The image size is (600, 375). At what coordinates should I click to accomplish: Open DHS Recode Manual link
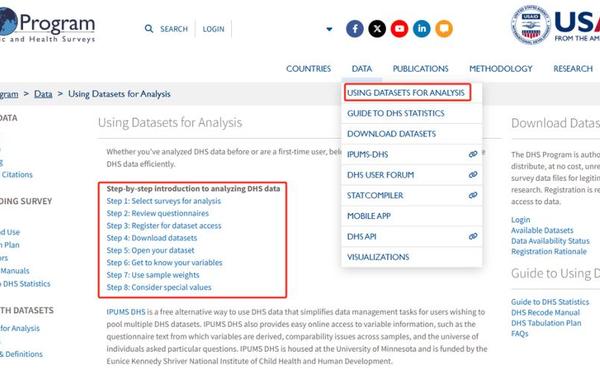[546, 313]
